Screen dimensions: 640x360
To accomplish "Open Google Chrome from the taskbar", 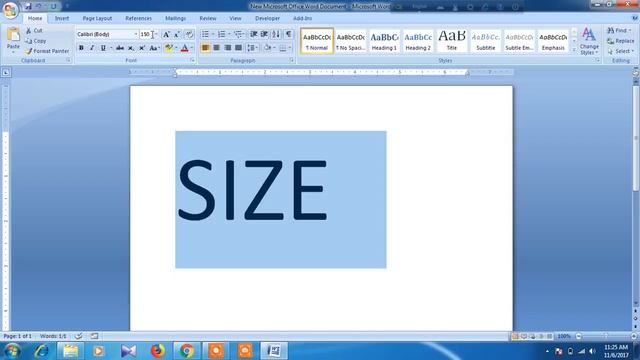I will tap(187, 351).
